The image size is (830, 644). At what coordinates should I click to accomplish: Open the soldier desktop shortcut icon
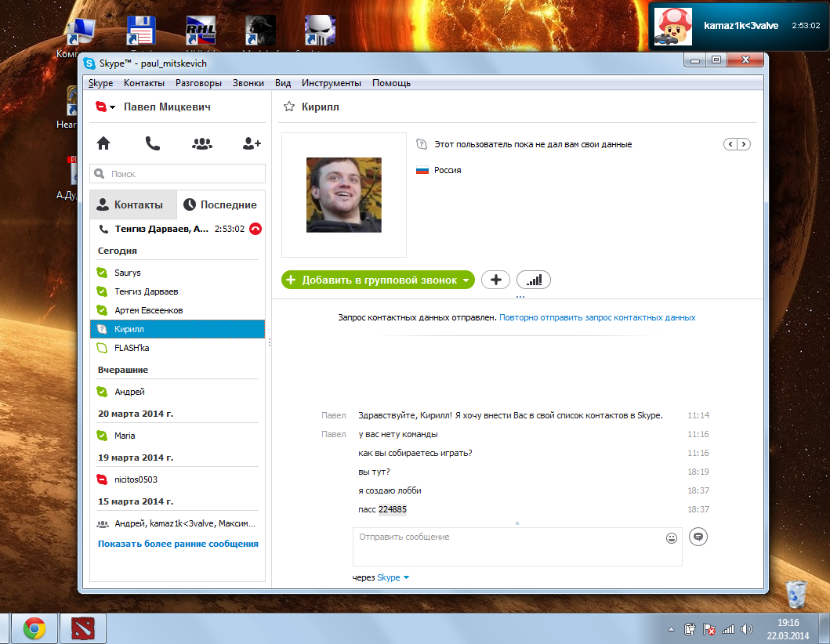260,31
